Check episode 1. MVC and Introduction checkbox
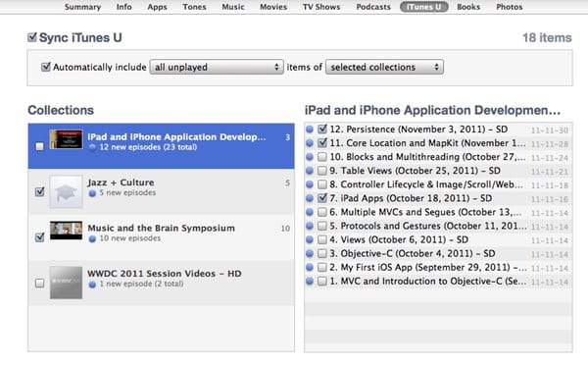The width and height of the screenshot is (588, 365). click(322, 282)
